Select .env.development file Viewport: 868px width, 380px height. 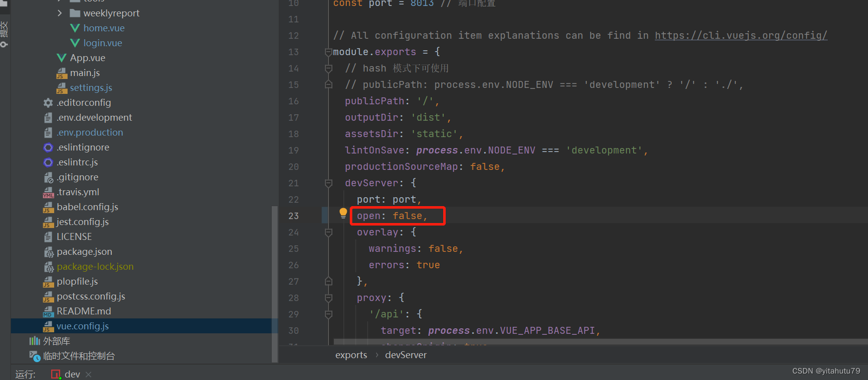click(x=94, y=117)
